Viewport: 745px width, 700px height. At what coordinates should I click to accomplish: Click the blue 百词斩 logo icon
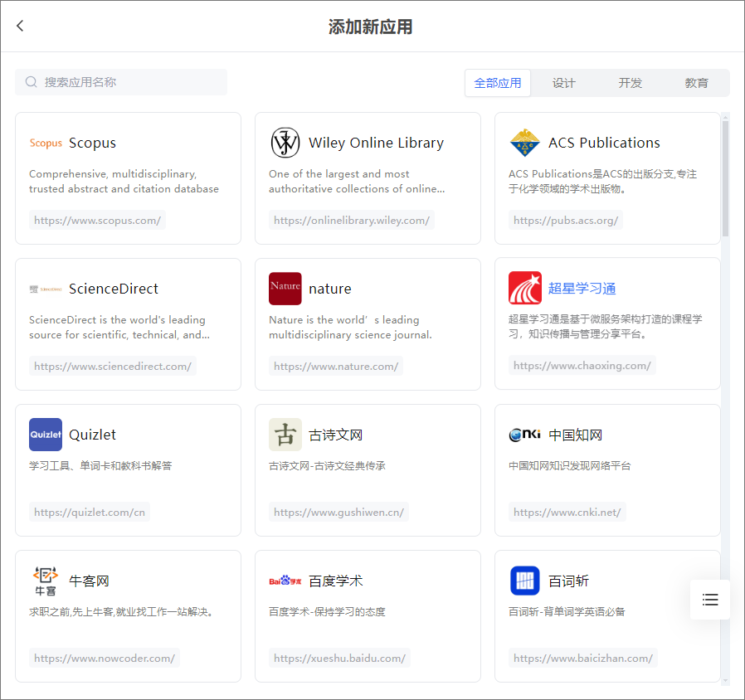[x=524, y=581]
